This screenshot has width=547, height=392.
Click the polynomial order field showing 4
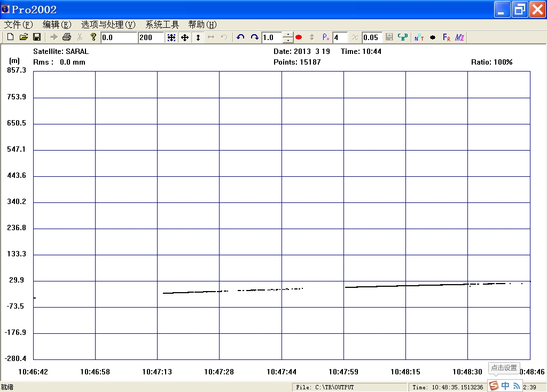pyautogui.click(x=340, y=37)
